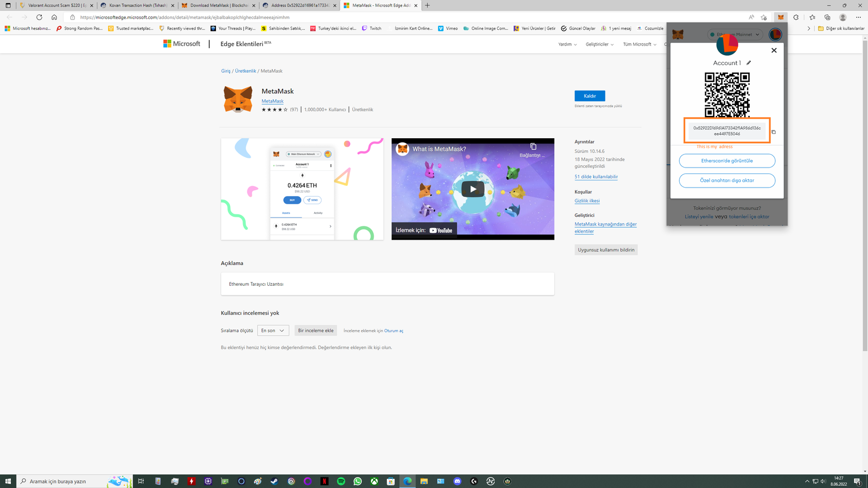This screenshot has height=488, width=868.
Task: Add this page to favorites star icon
Action: click(763, 17)
